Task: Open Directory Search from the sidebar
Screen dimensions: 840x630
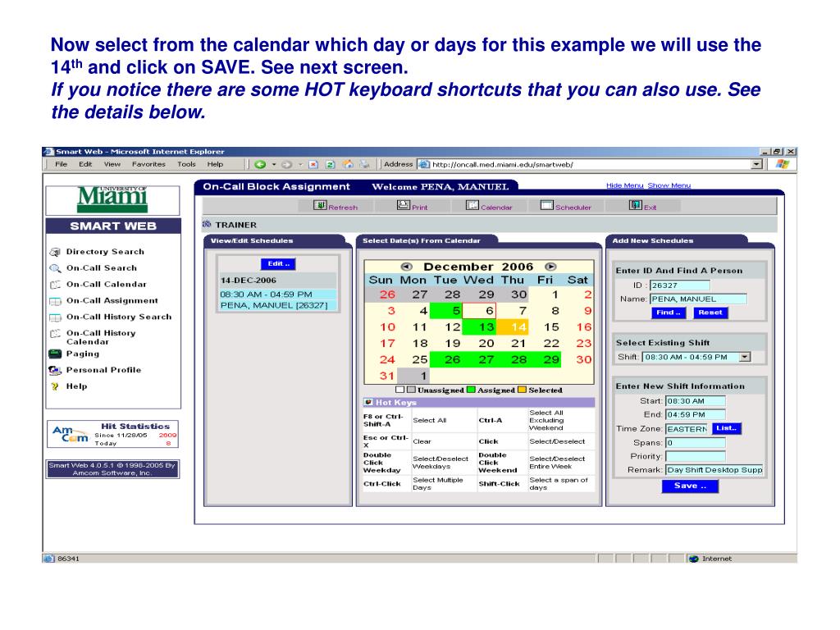Action: coord(105,252)
